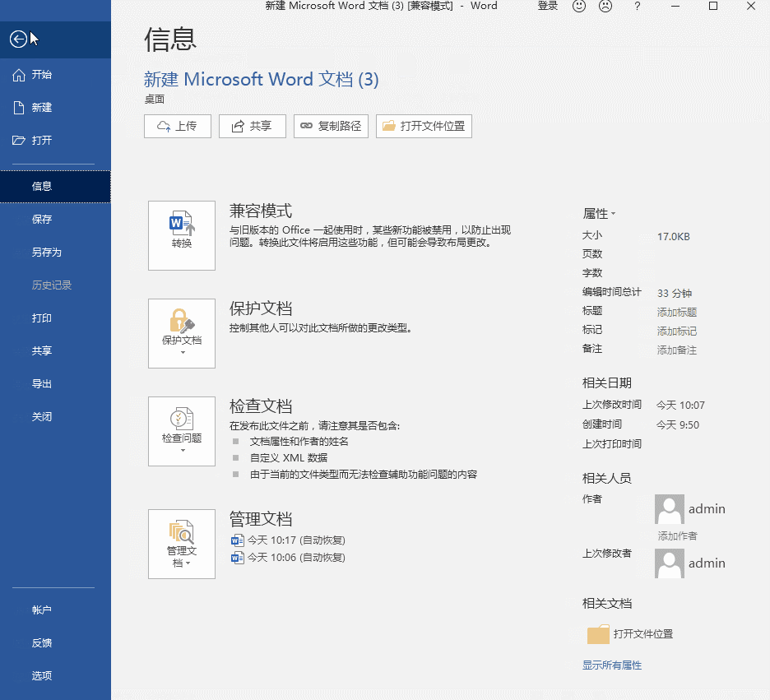The image size is (770, 700).
Task: Click the 打开文件位置 button below the title
Action: point(424,126)
